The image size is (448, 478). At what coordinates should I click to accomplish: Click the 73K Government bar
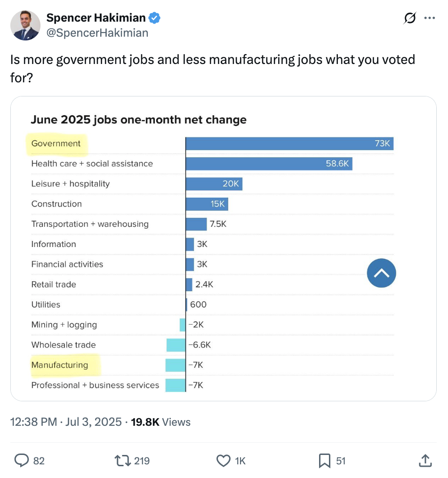point(289,143)
